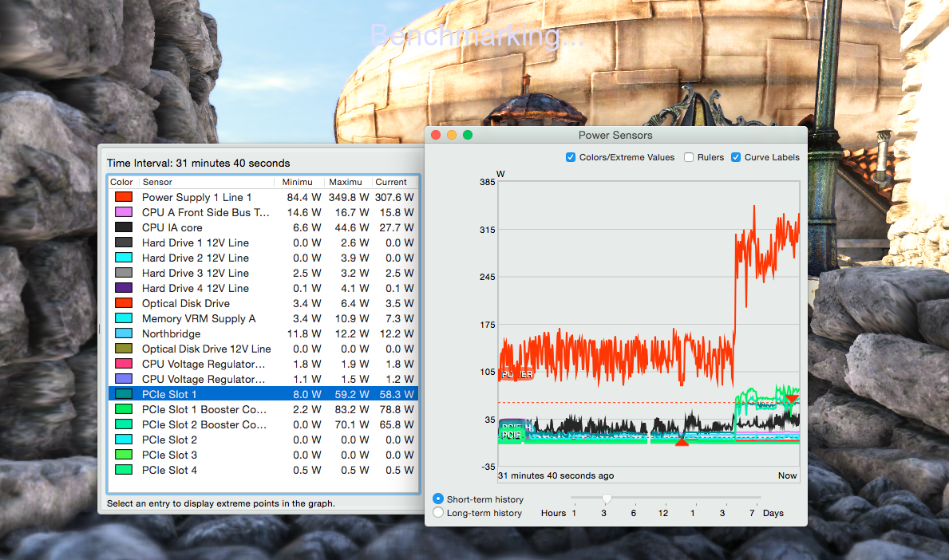The image size is (949, 560).
Task: Click the PCIe Slot 2 Booster color swatch
Action: pos(124,424)
